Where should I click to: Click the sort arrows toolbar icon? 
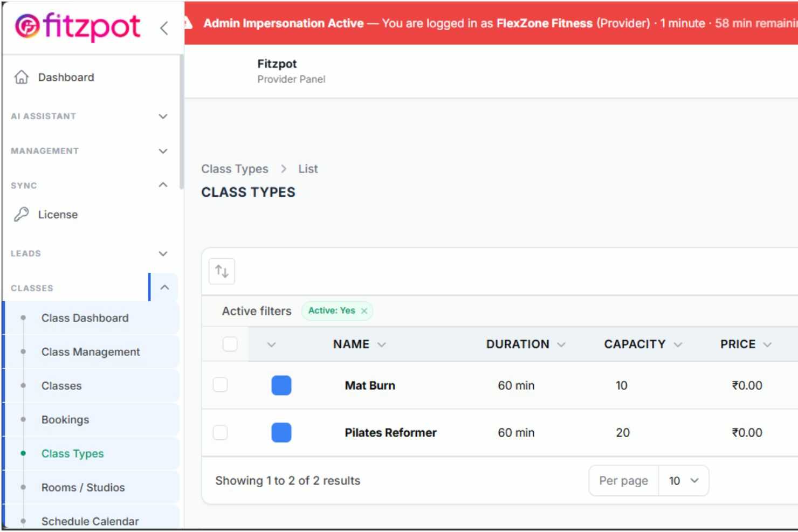coord(222,271)
